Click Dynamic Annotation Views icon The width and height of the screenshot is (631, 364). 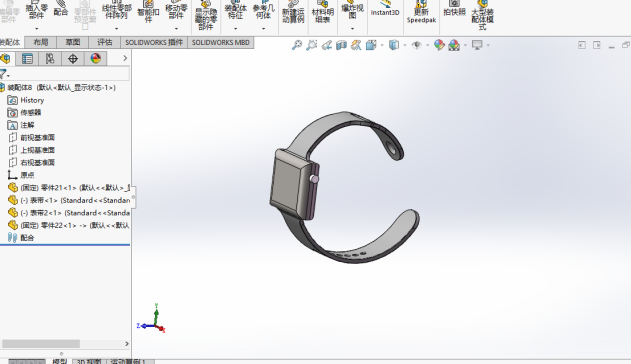pyautogui.click(x=356, y=45)
